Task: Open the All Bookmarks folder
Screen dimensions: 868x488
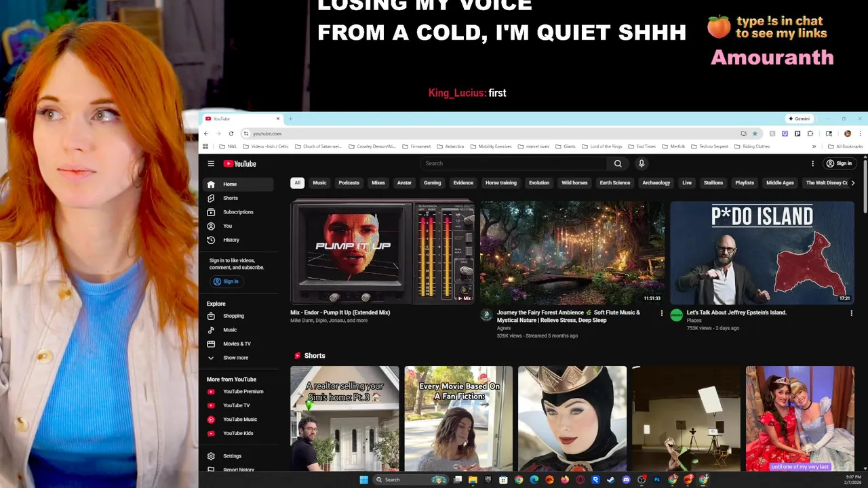Action: [846, 146]
